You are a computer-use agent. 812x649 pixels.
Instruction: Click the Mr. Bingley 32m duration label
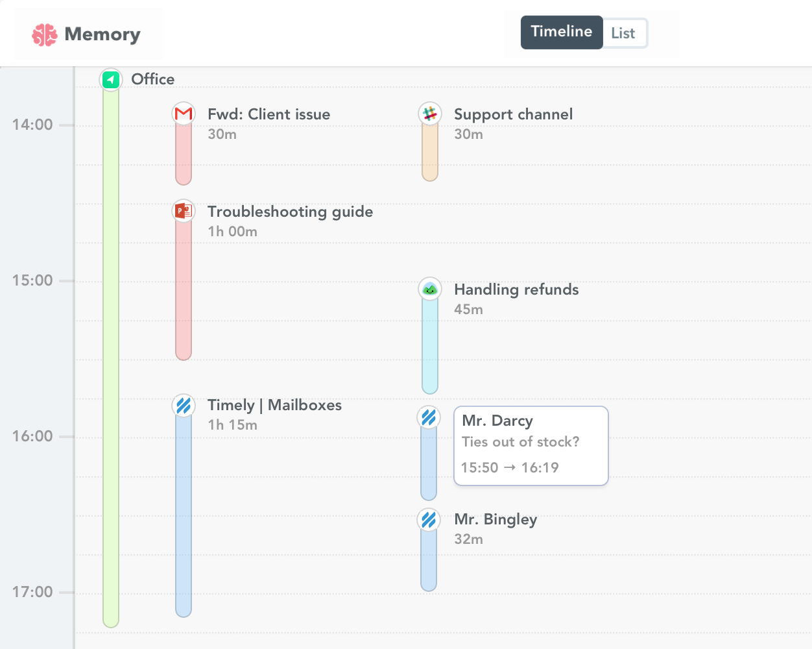tap(468, 539)
